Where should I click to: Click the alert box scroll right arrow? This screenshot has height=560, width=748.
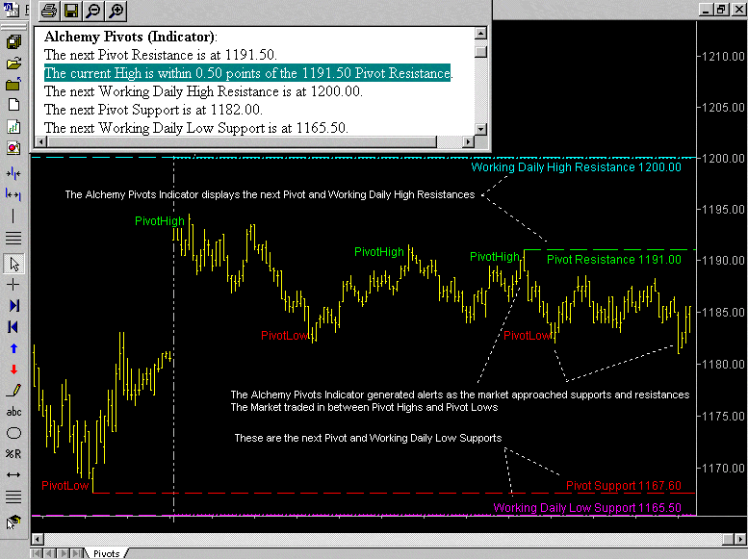click(469, 141)
